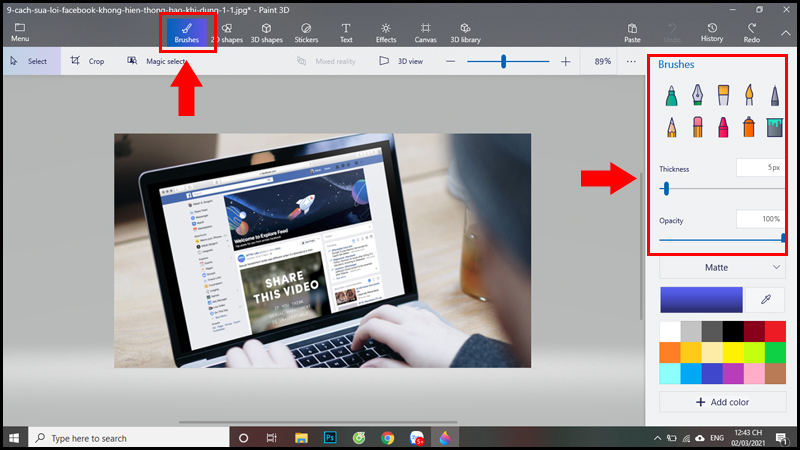Open Task View in the taskbar

(271, 438)
